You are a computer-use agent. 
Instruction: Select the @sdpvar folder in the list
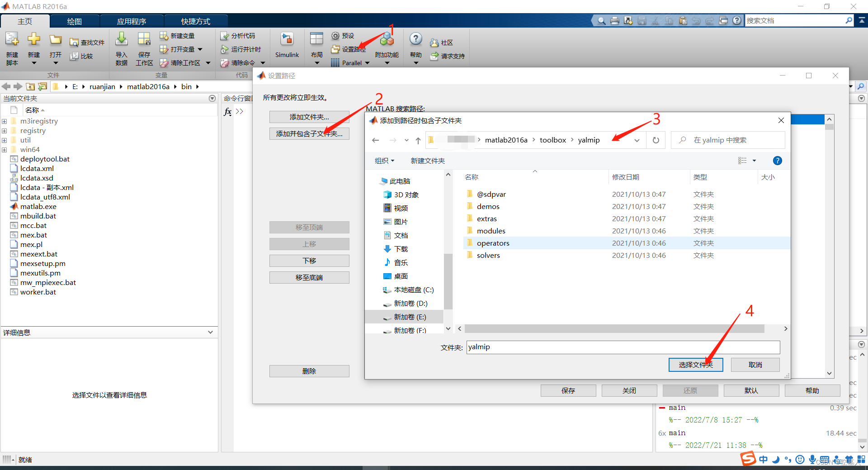tap(627, 194)
